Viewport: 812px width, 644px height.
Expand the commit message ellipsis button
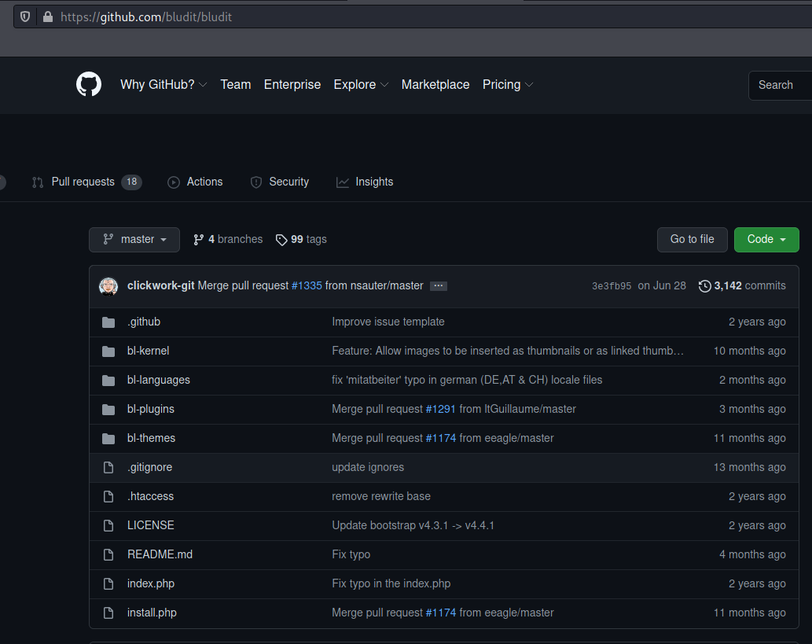(x=438, y=286)
